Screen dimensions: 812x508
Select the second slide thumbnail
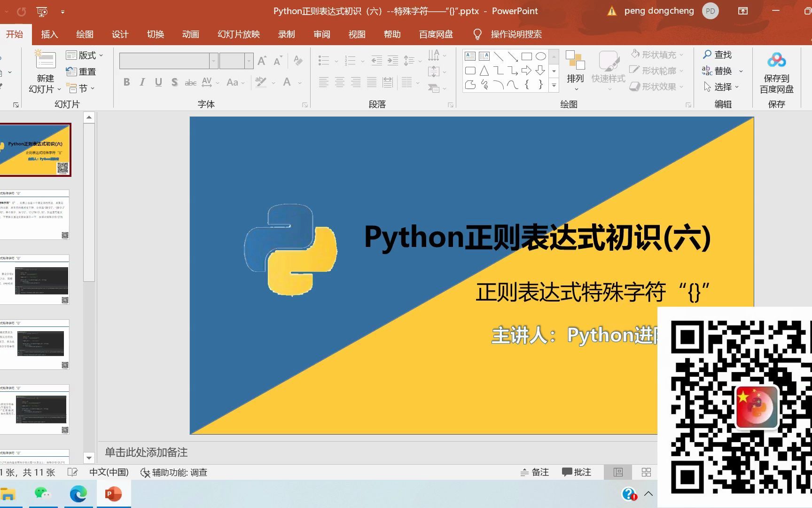[34, 215]
